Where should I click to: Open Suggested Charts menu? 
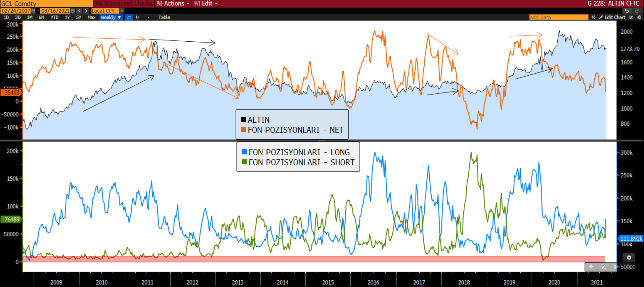coord(124,3)
